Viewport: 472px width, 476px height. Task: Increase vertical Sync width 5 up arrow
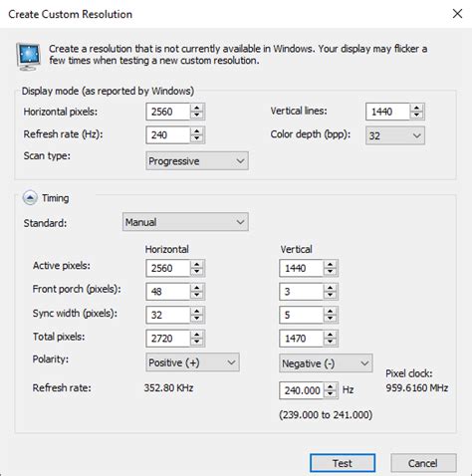(x=331, y=311)
